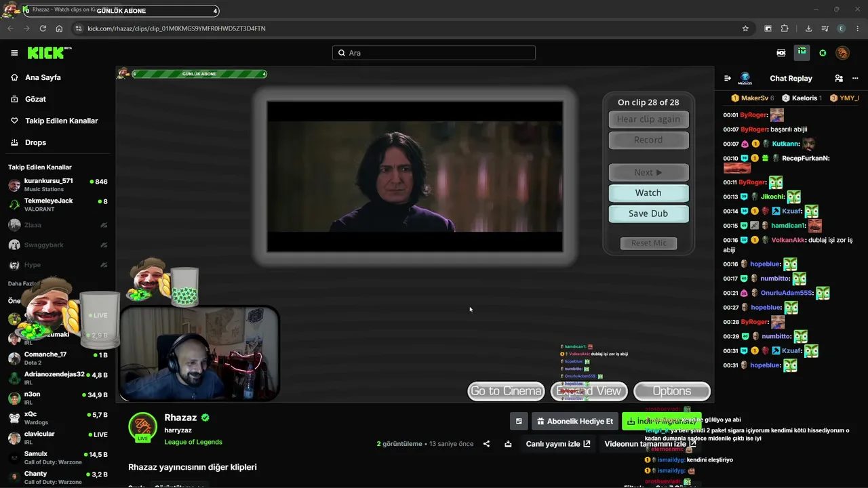Go to the Kick logo homepage
The image size is (868, 488).
click(50, 53)
